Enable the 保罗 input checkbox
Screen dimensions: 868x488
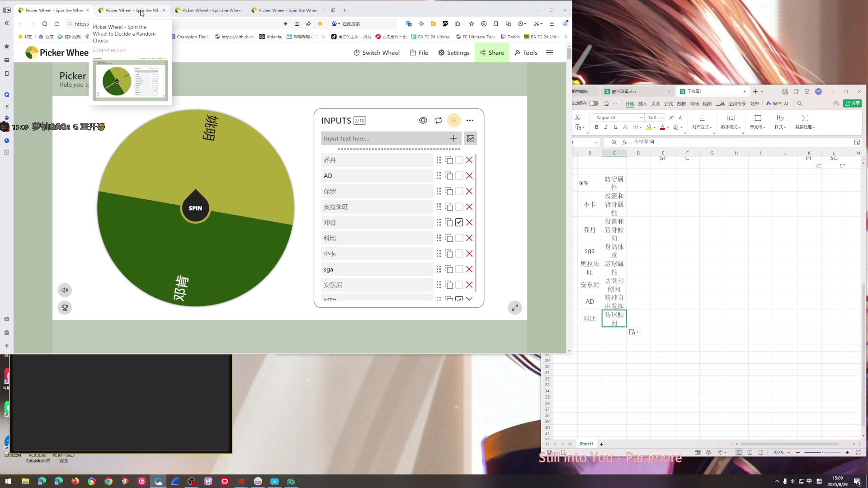tap(459, 191)
